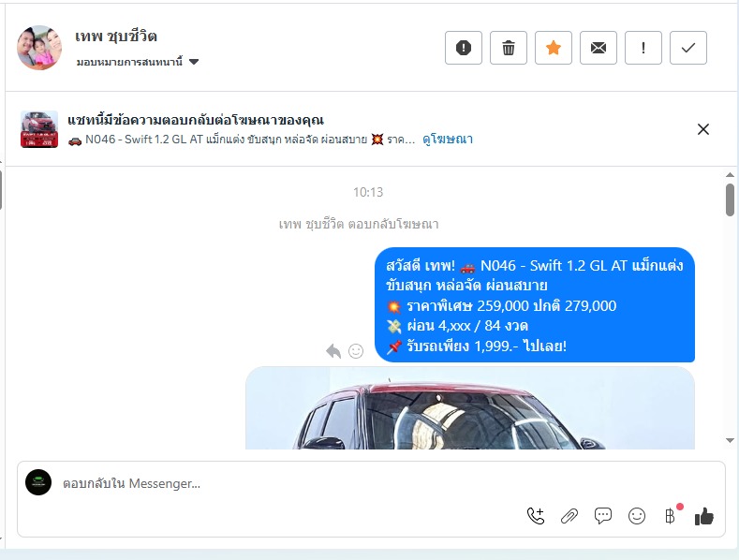Click scrollbar up arrow in chat
739x560 pixels.
730,175
